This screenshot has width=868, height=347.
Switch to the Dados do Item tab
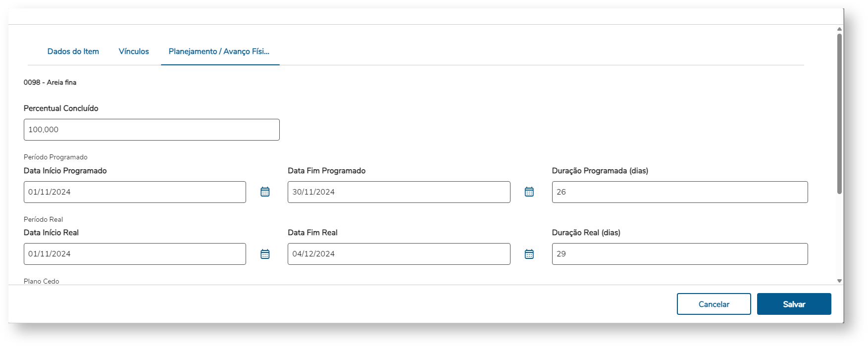pos(73,51)
